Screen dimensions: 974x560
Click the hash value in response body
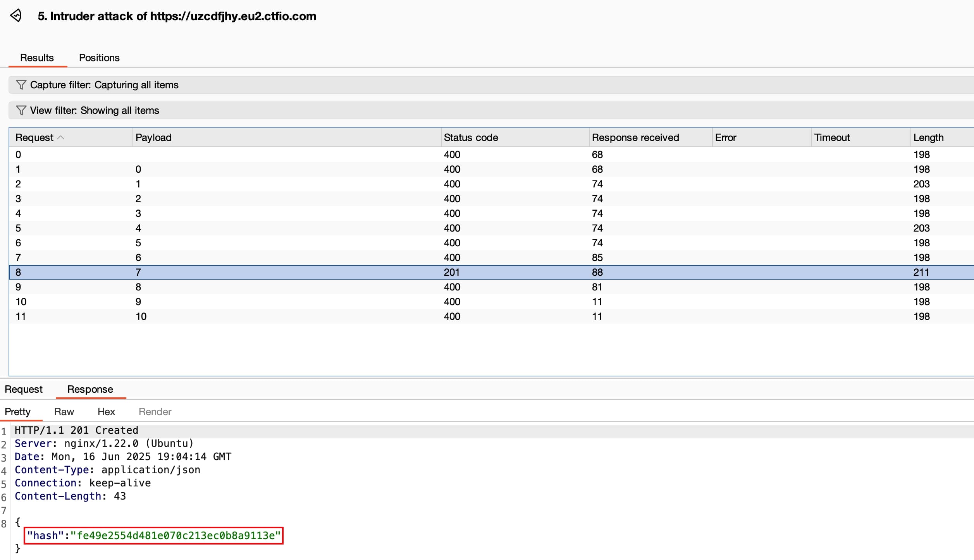pyautogui.click(x=176, y=536)
